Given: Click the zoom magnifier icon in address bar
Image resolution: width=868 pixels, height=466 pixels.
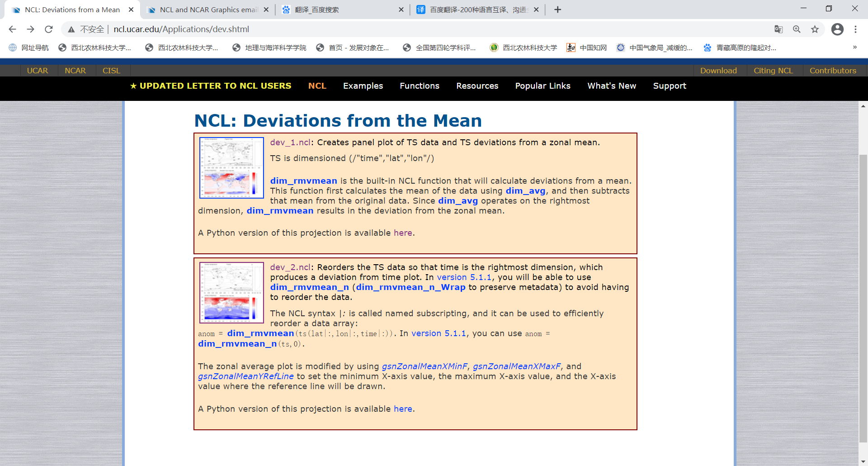Looking at the screenshot, I should 797,29.
